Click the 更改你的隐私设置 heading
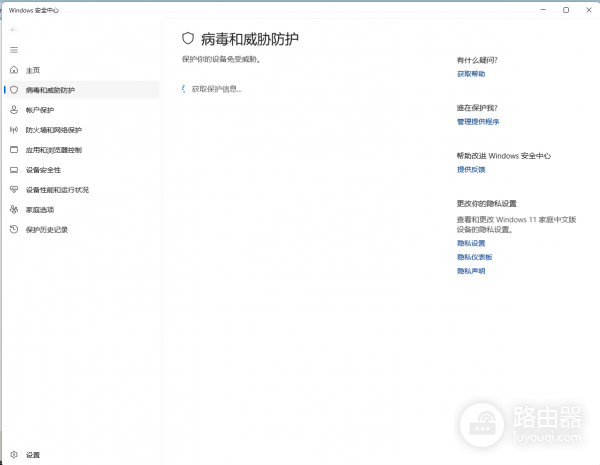 pos(487,203)
